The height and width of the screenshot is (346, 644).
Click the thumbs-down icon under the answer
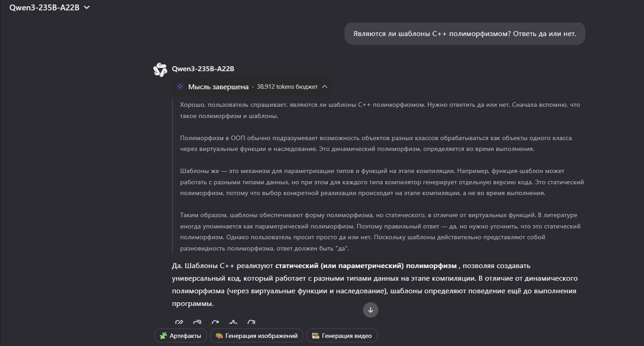tap(251, 323)
